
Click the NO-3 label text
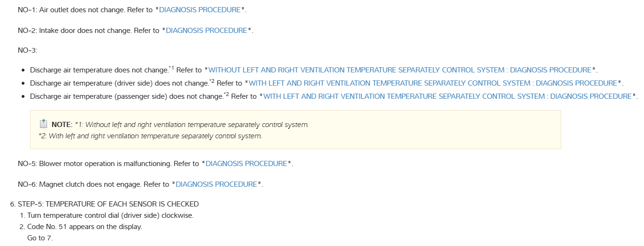pyautogui.click(x=27, y=50)
